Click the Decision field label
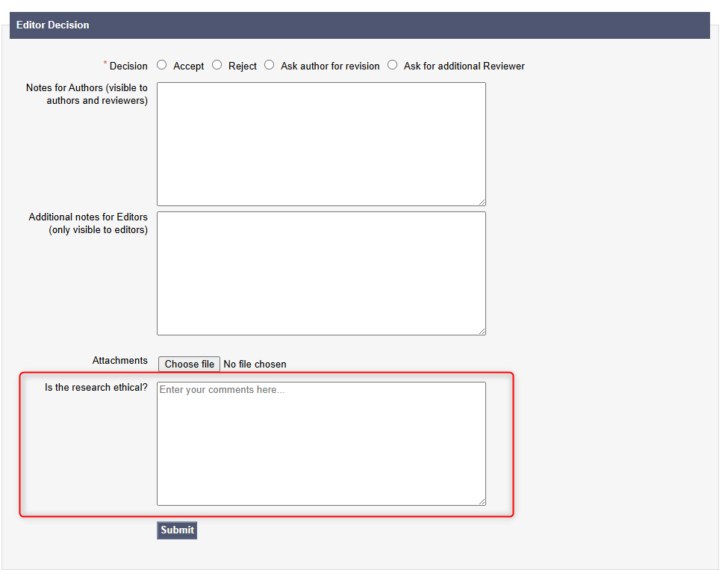Viewport: 728px width, 570px height. pos(128,66)
